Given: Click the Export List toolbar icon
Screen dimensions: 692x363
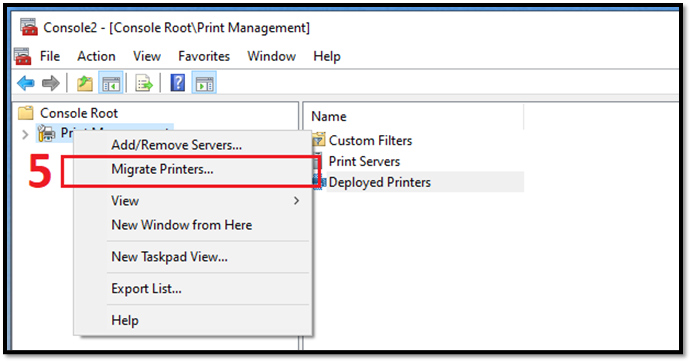Looking at the screenshot, I should click(144, 83).
